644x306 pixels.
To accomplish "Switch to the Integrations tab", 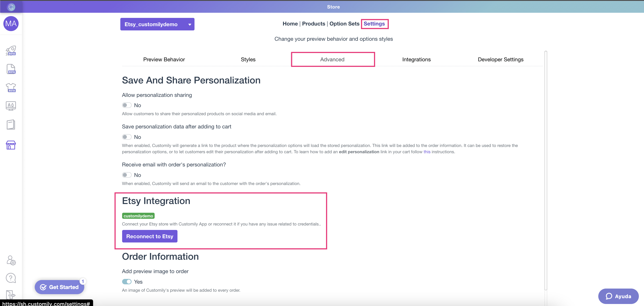I will pyautogui.click(x=416, y=59).
